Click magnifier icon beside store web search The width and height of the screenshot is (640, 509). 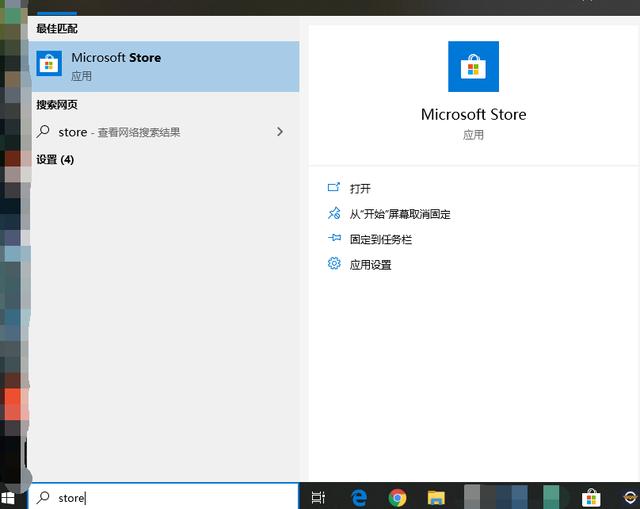[x=43, y=131]
